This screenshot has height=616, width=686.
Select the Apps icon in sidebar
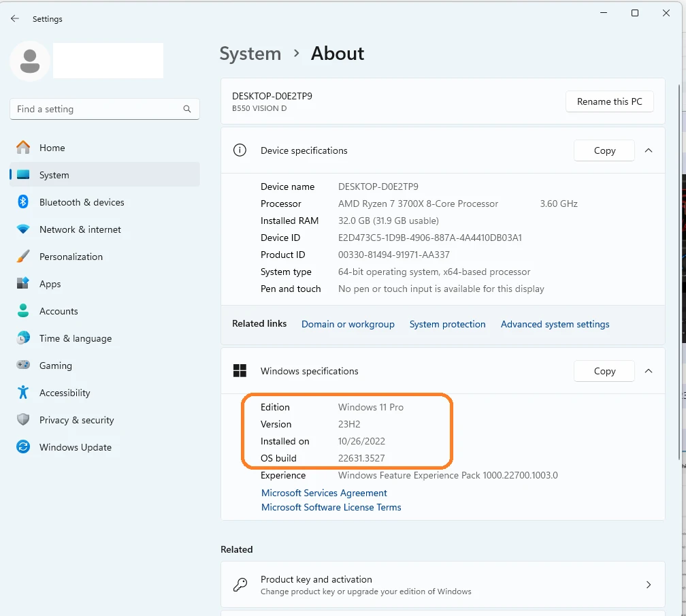[23, 284]
